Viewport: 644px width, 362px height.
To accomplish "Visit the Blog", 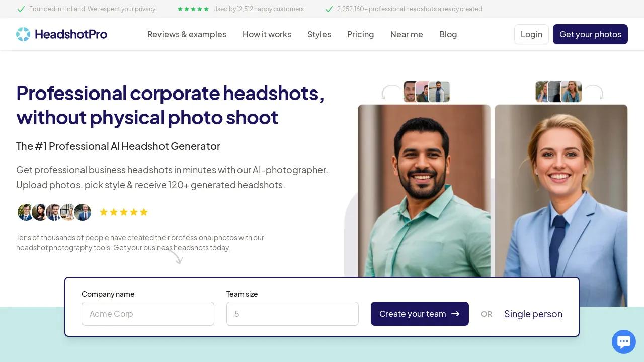I will [x=448, y=34].
